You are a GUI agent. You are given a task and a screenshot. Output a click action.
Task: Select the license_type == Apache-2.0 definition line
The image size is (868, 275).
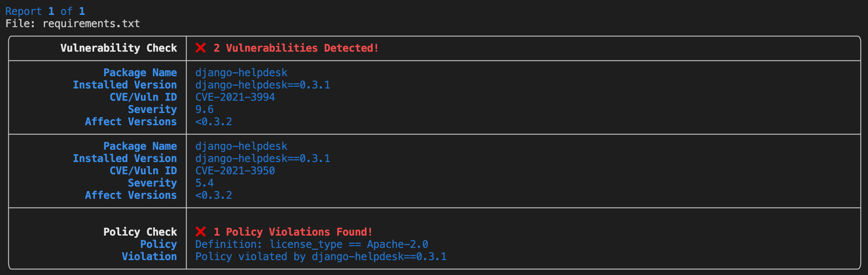pos(312,244)
